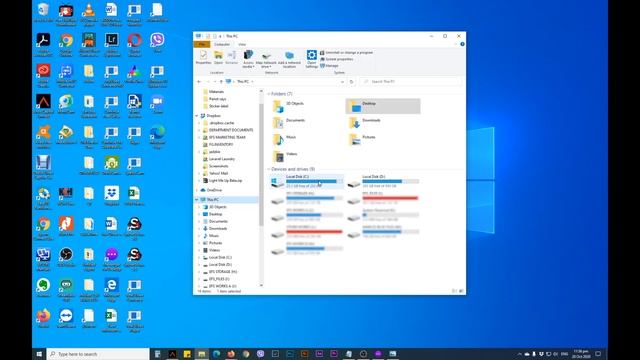Image resolution: width=640 pixels, height=360 pixels.
Task: Open the Recycle Bin desktop icon
Action: (43, 13)
